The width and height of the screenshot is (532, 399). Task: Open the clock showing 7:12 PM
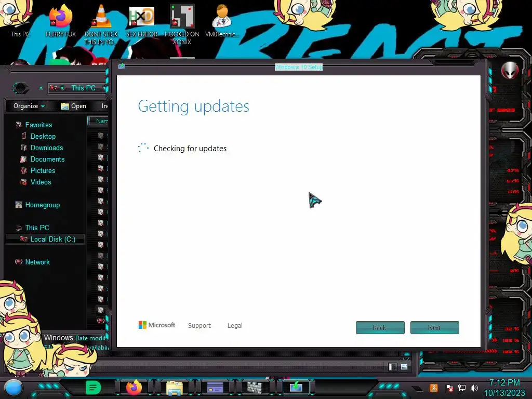pos(504,388)
